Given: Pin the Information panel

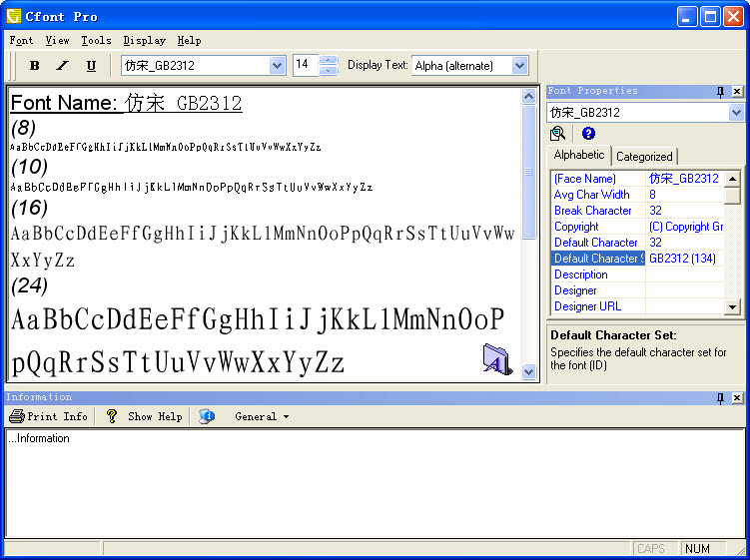Looking at the screenshot, I should 720,398.
